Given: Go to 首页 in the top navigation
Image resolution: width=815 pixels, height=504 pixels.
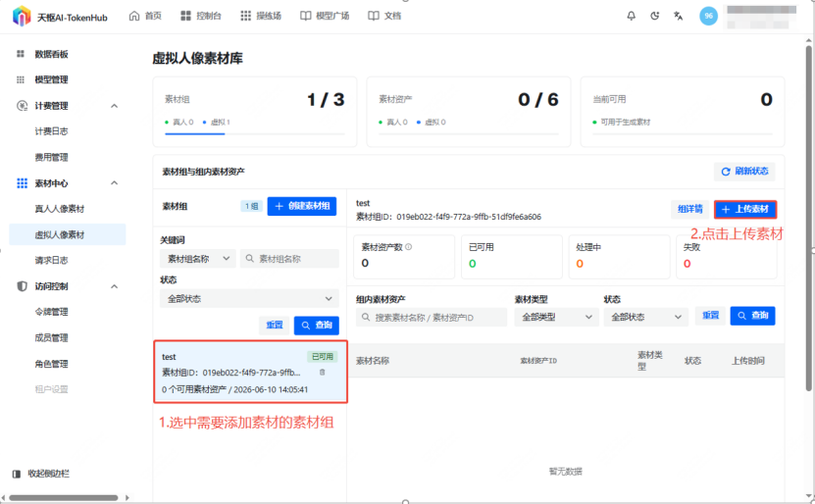Looking at the screenshot, I should click(145, 16).
